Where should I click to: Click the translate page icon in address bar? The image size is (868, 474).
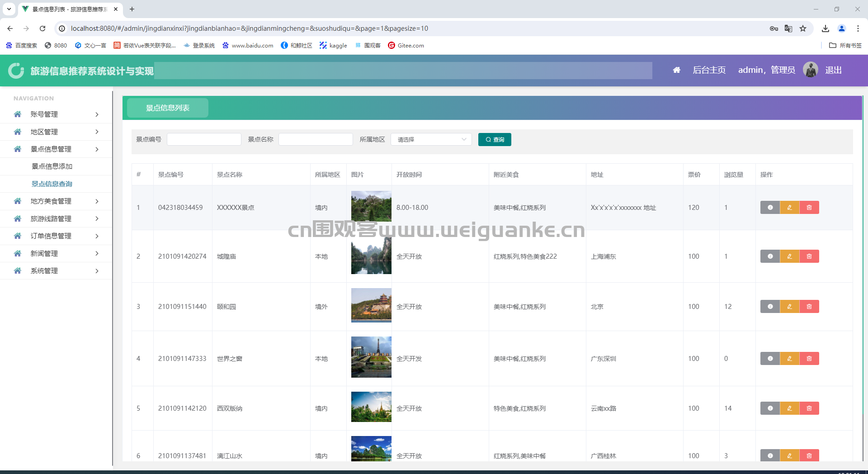click(788, 28)
